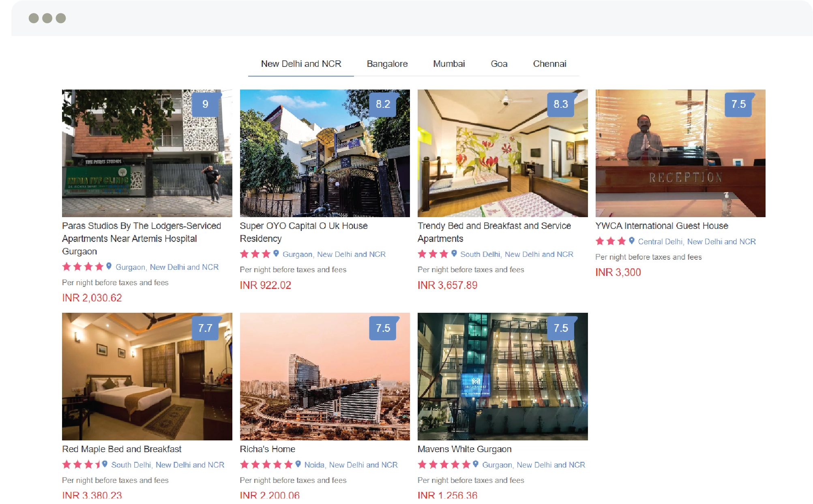Click the INR 922.02 price
Screen dimensions: 813x504
[266, 285]
